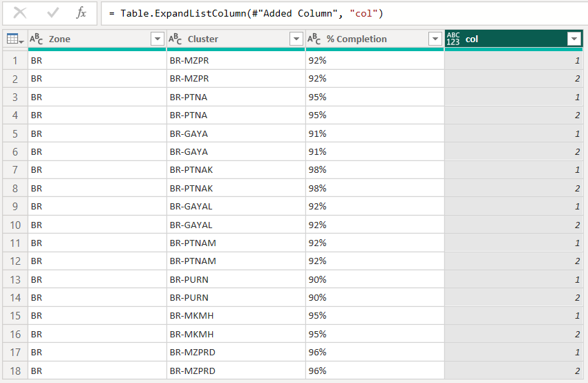
Task: Click BR-PTNA cell in row 4
Action: [236, 115]
